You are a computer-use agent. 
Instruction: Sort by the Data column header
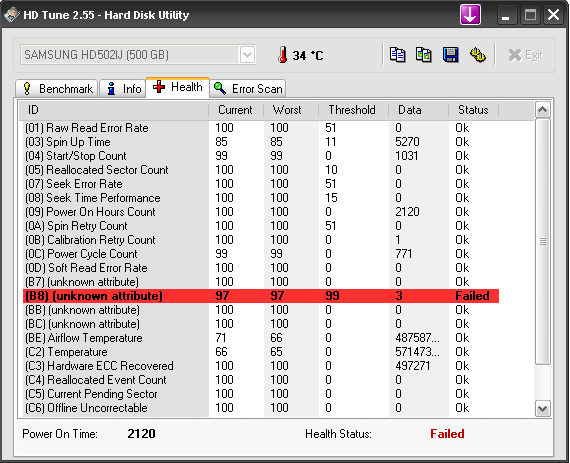[x=418, y=110]
